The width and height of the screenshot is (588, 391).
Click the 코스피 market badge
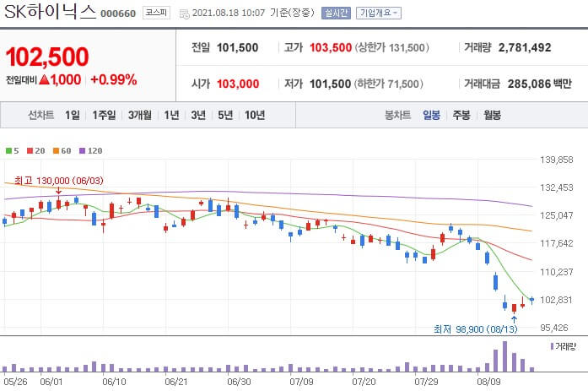click(156, 14)
